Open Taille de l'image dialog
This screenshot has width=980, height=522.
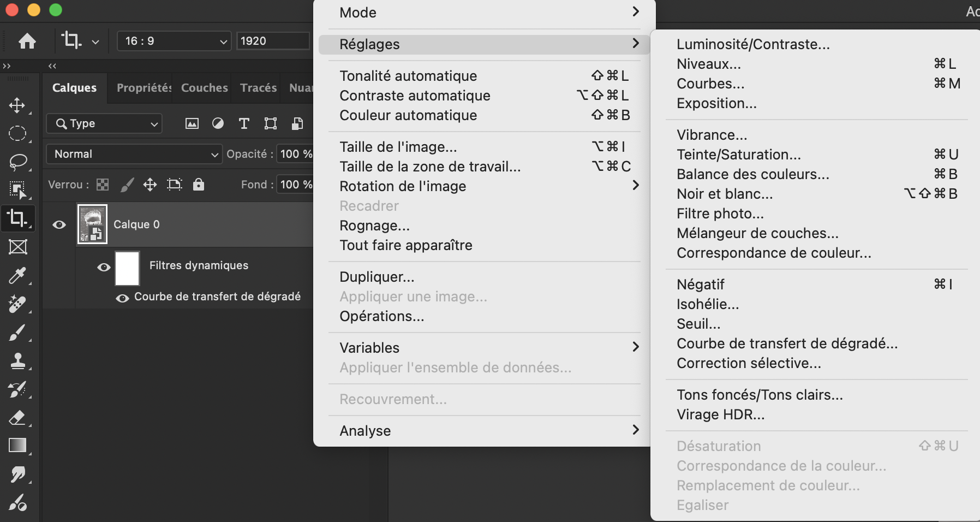pyautogui.click(x=398, y=146)
